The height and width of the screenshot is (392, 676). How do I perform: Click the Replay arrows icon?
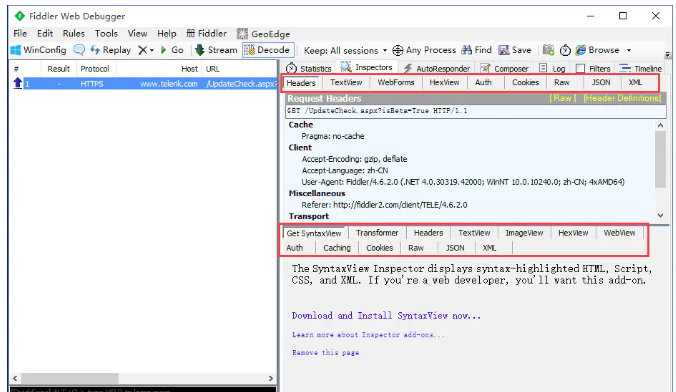pos(95,50)
